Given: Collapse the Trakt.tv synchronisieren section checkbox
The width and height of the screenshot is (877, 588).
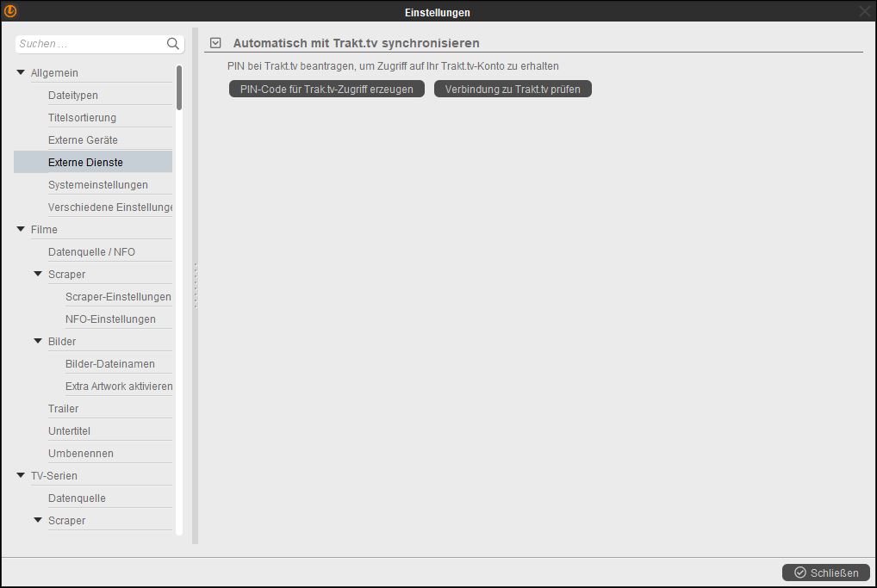Looking at the screenshot, I should pyautogui.click(x=215, y=43).
